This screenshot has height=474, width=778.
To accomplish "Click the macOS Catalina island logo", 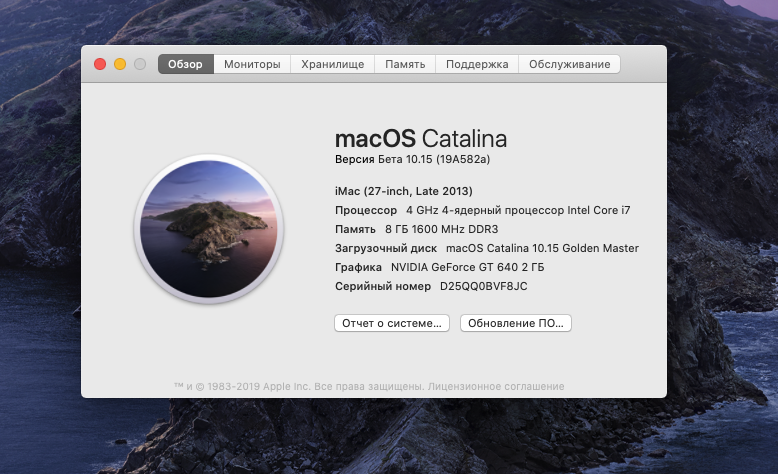I will click(x=208, y=229).
